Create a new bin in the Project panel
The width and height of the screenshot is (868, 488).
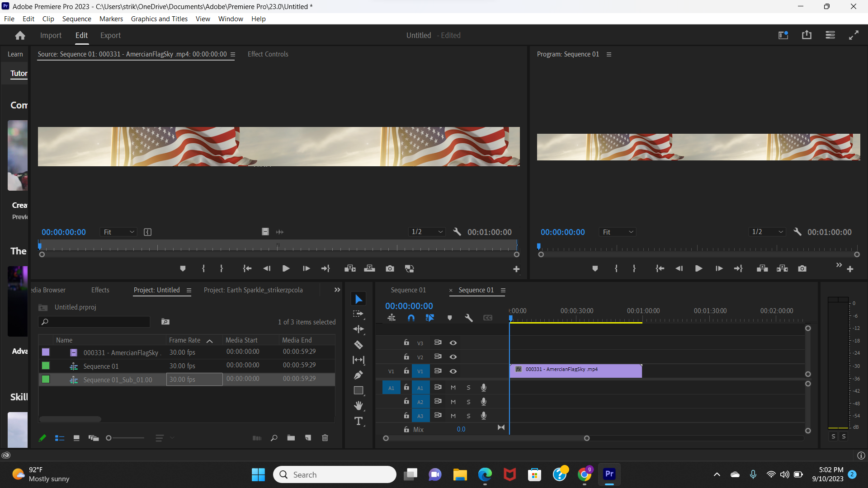(291, 437)
